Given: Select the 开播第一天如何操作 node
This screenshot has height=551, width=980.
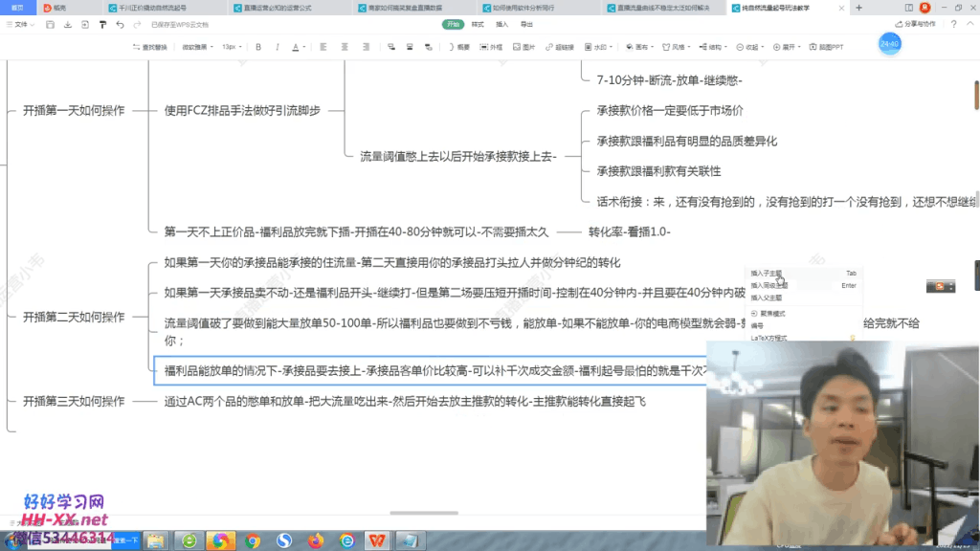Looking at the screenshot, I should pyautogui.click(x=74, y=111).
